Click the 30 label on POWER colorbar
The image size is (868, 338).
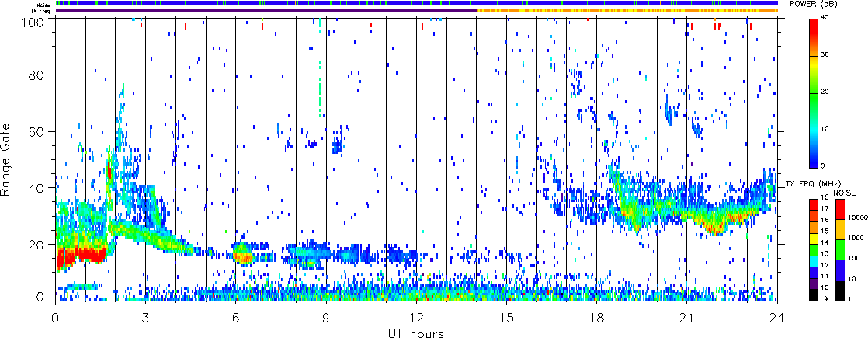pyautogui.click(x=825, y=57)
